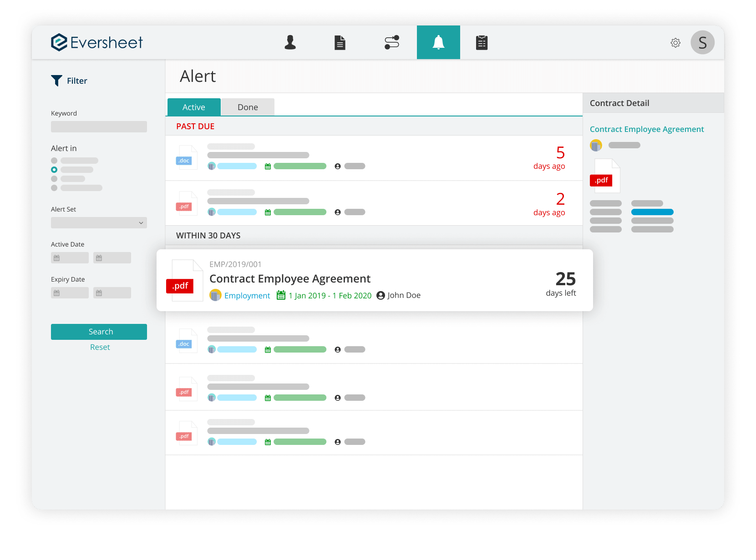Expand the Alert Set dropdown
This screenshot has height=560, width=756.
click(x=99, y=223)
